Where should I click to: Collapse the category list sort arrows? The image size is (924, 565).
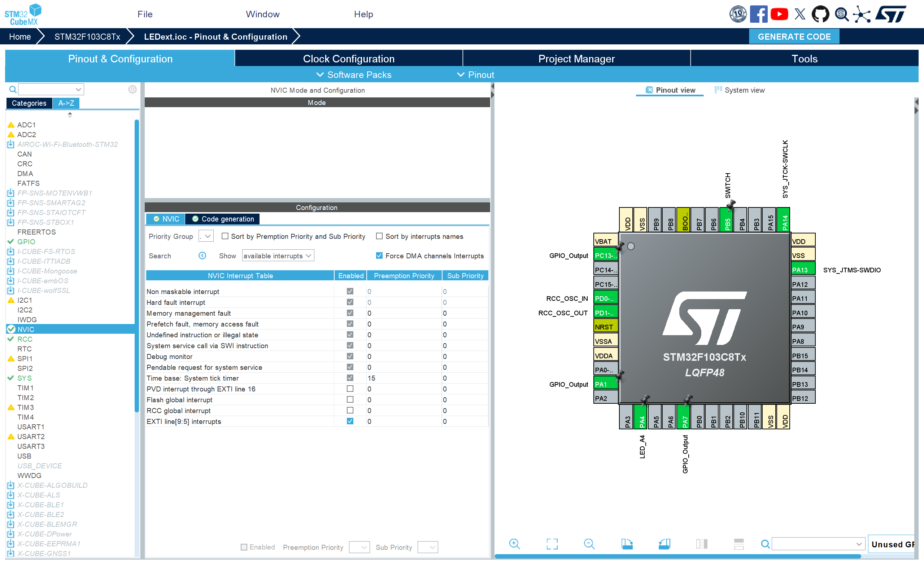(x=70, y=115)
